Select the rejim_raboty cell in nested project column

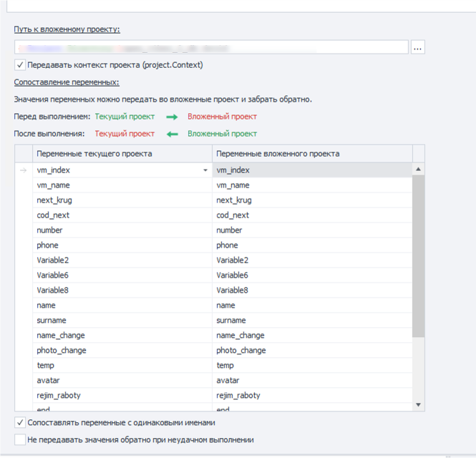click(x=312, y=396)
